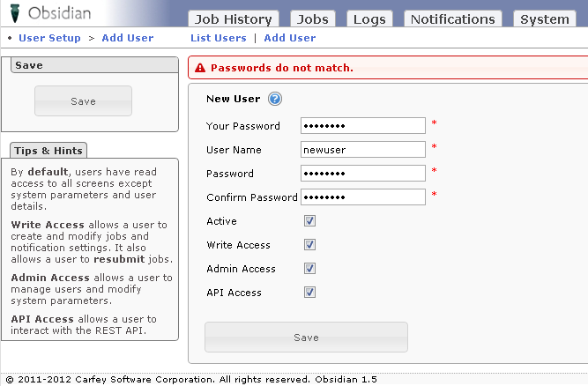The height and width of the screenshot is (386, 588).
Task: Disable the Admin Access checkbox
Action: [309, 269]
